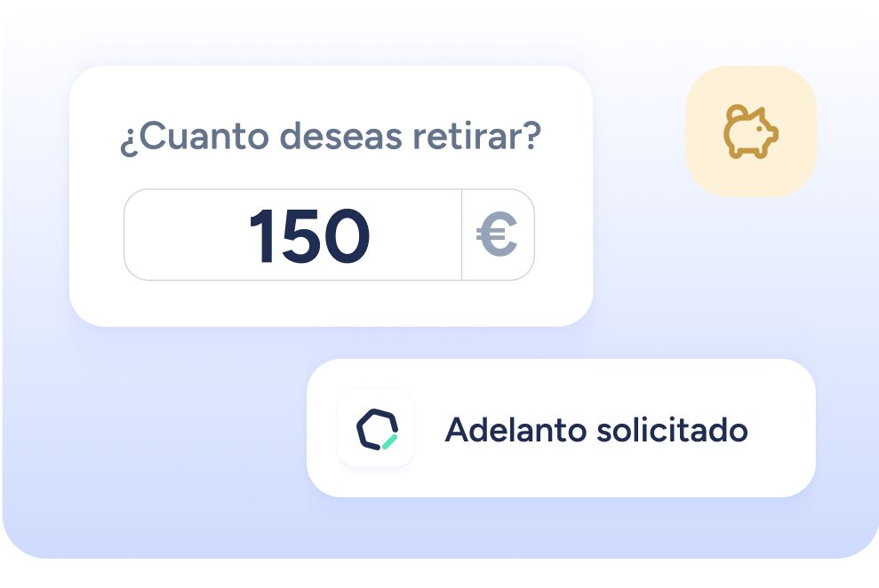879x588 pixels.
Task: Click the golden piggy bank icon
Action: 751,131
